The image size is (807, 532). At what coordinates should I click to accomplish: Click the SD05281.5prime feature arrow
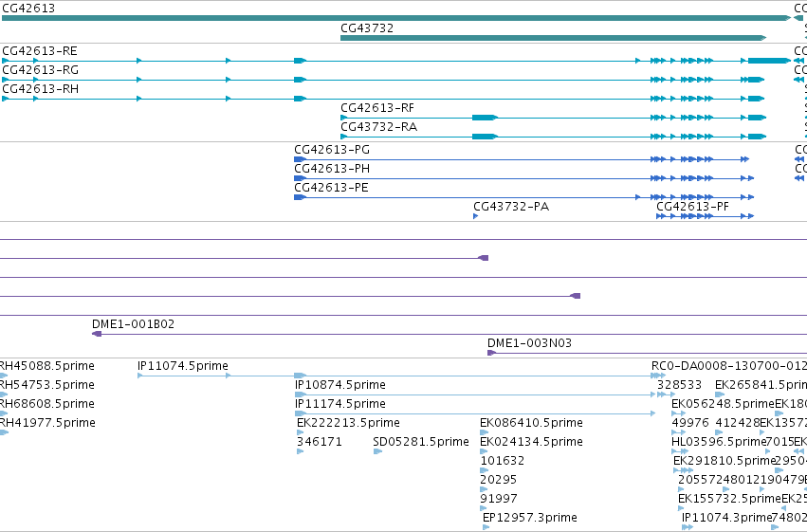[377, 451]
